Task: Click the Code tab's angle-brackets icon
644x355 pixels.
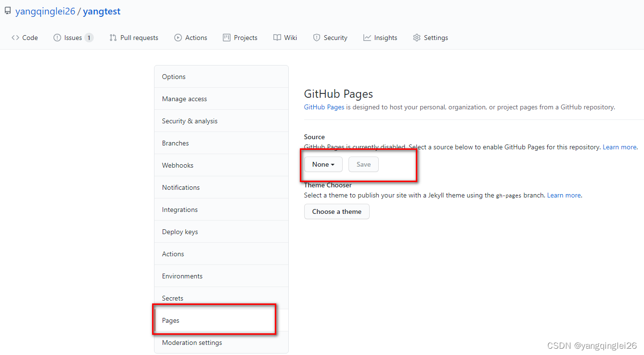Action: click(x=15, y=38)
